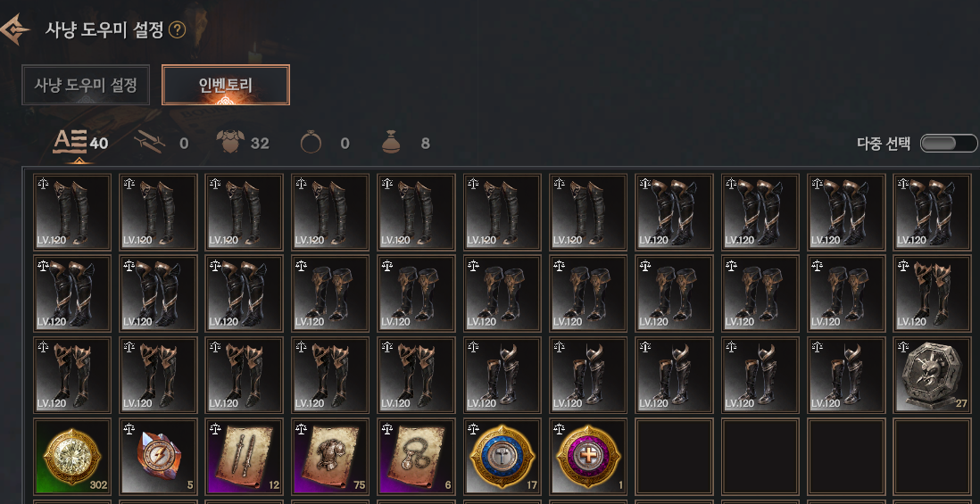Click the green diamond coin item with 302
This screenshot has height=504, width=980.
pyautogui.click(x=72, y=457)
